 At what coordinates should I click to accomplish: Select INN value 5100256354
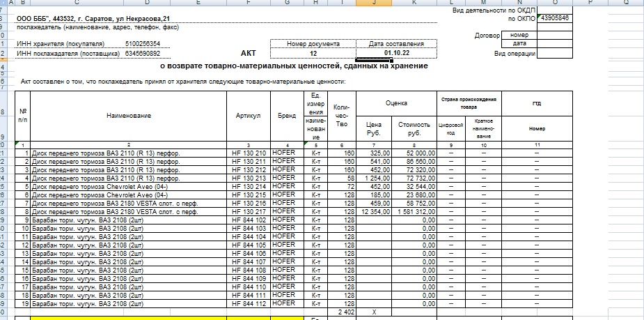(x=143, y=43)
